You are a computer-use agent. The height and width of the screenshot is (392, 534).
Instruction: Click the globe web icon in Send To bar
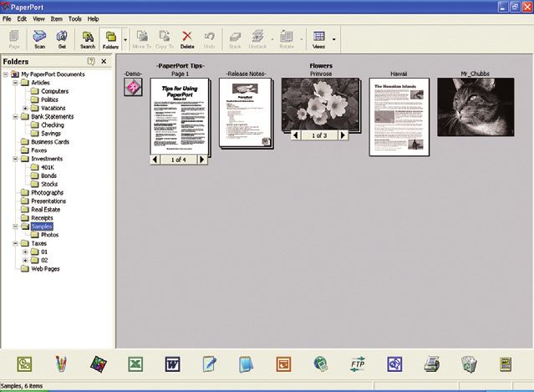[x=320, y=364]
